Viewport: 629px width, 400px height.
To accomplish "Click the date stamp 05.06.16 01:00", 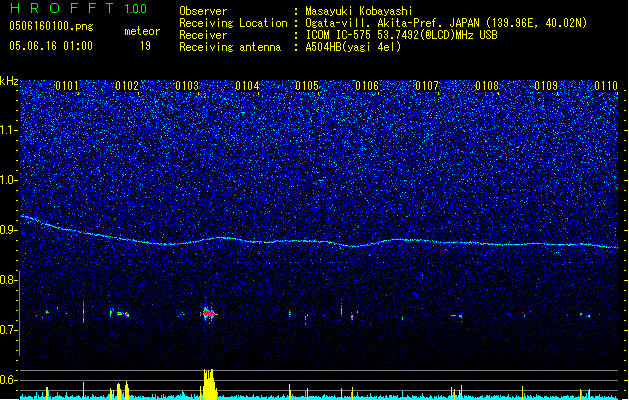I will point(51,46).
